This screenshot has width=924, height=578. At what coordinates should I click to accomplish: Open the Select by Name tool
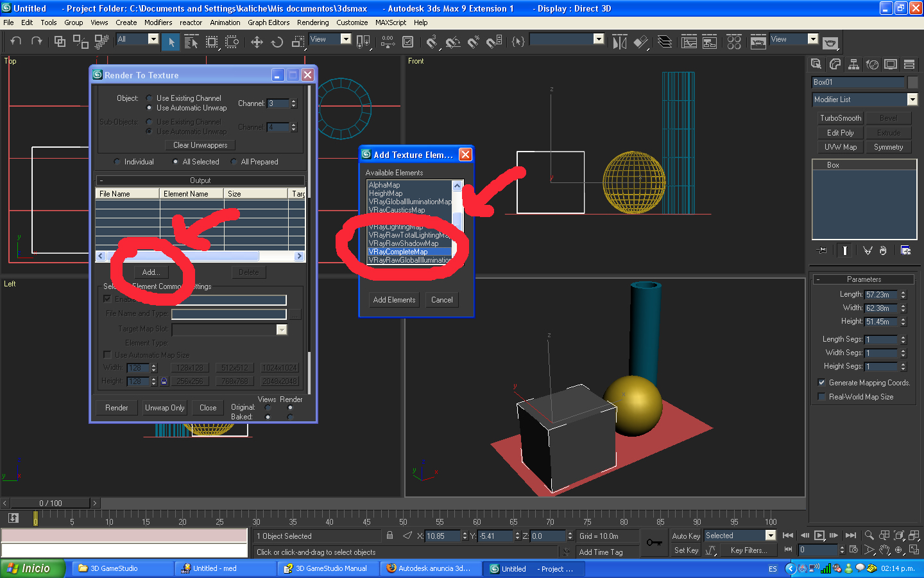click(x=191, y=42)
